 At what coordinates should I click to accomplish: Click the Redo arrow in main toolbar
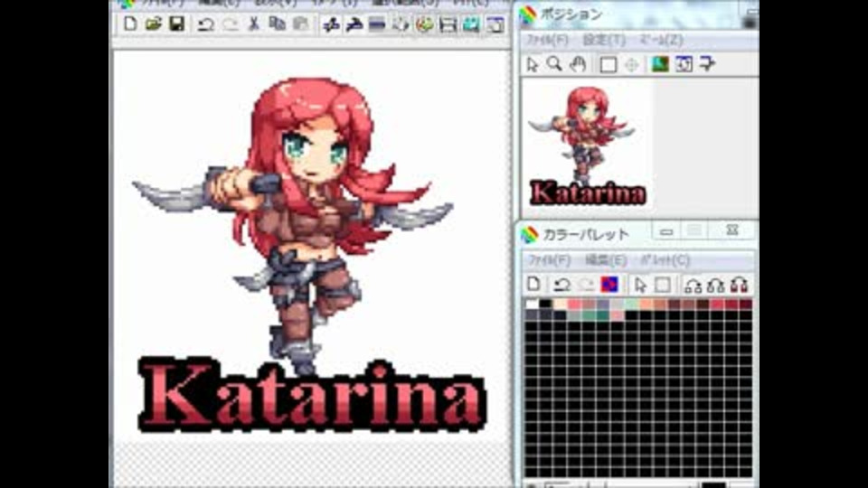click(230, 24)
